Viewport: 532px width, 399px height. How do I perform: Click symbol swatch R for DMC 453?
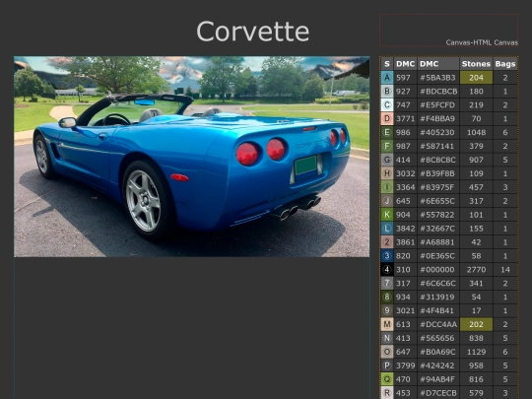387,393
